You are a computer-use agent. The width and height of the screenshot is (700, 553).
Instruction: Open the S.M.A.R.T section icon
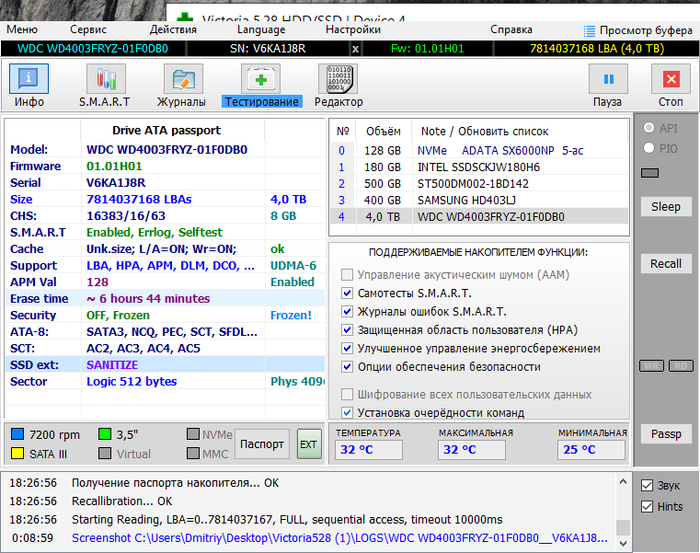coord(104,79)
